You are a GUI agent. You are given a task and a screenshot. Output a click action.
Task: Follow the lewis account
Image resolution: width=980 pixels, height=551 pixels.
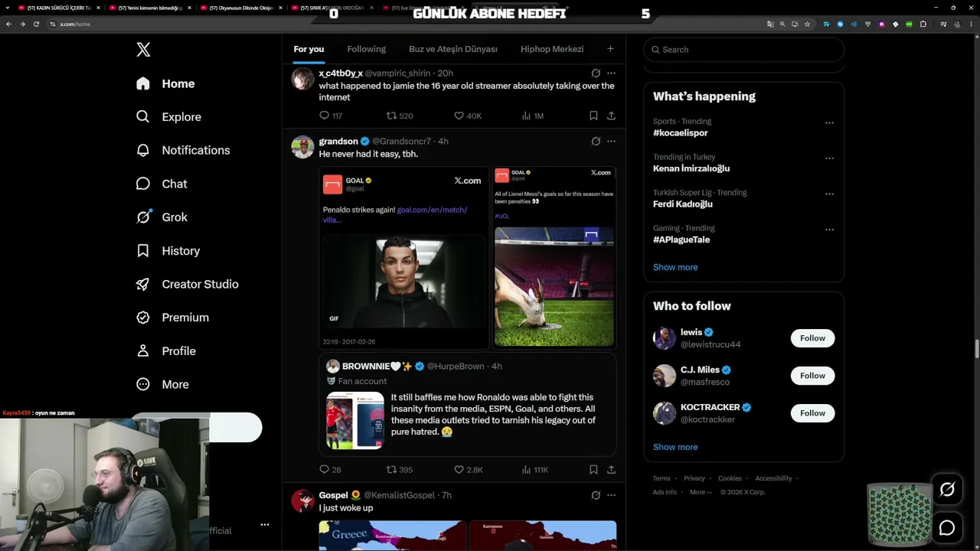(x=812, y=338)
